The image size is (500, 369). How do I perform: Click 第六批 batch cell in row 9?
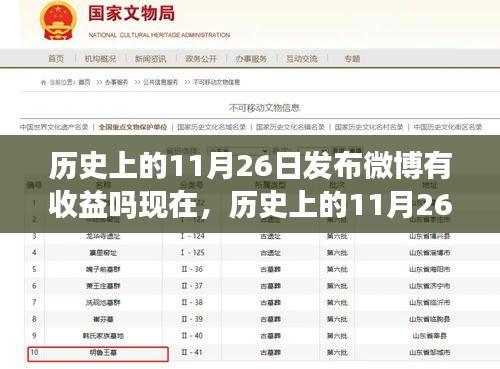pos(337,336)
